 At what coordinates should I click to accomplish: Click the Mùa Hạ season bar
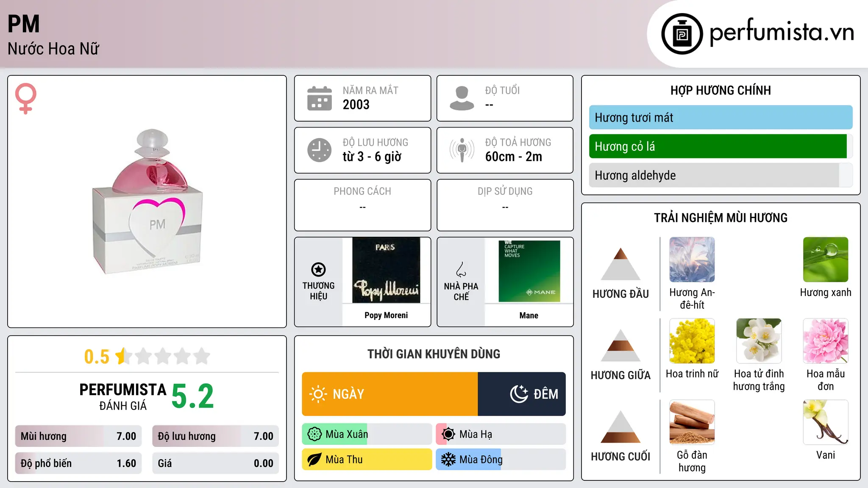click(x=501, y=434)
